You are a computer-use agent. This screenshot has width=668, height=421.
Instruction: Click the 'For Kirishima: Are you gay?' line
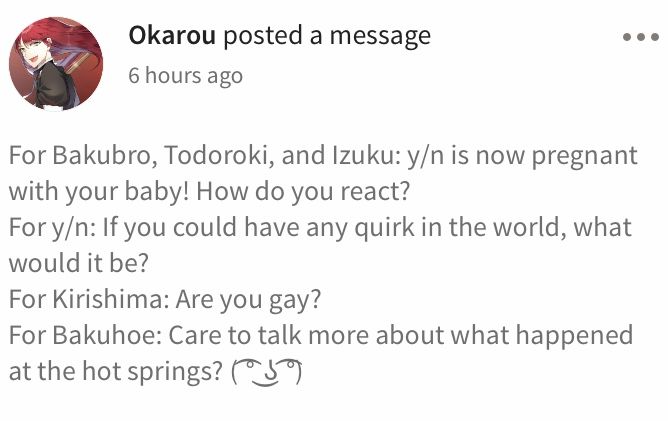tap(165, 300)
